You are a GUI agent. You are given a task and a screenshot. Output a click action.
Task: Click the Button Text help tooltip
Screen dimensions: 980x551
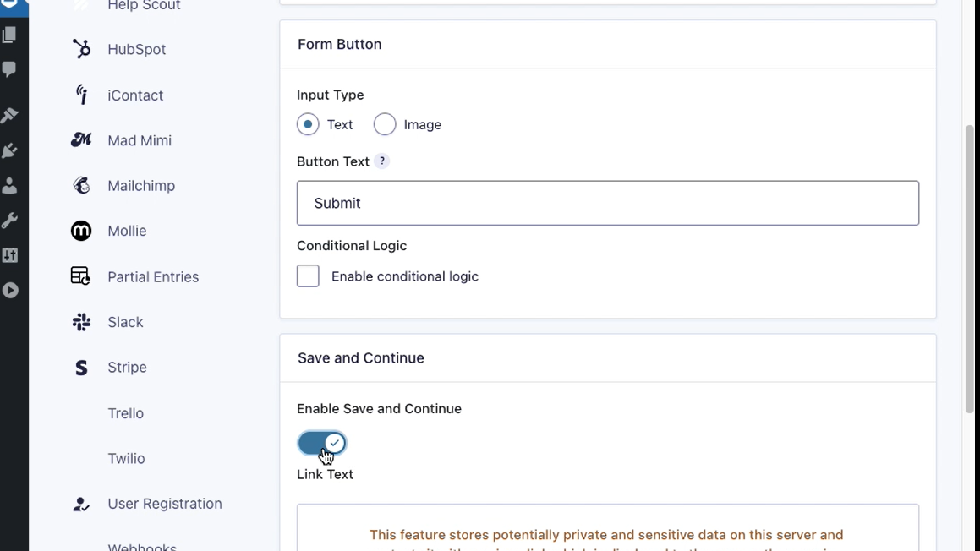[382, 161]
